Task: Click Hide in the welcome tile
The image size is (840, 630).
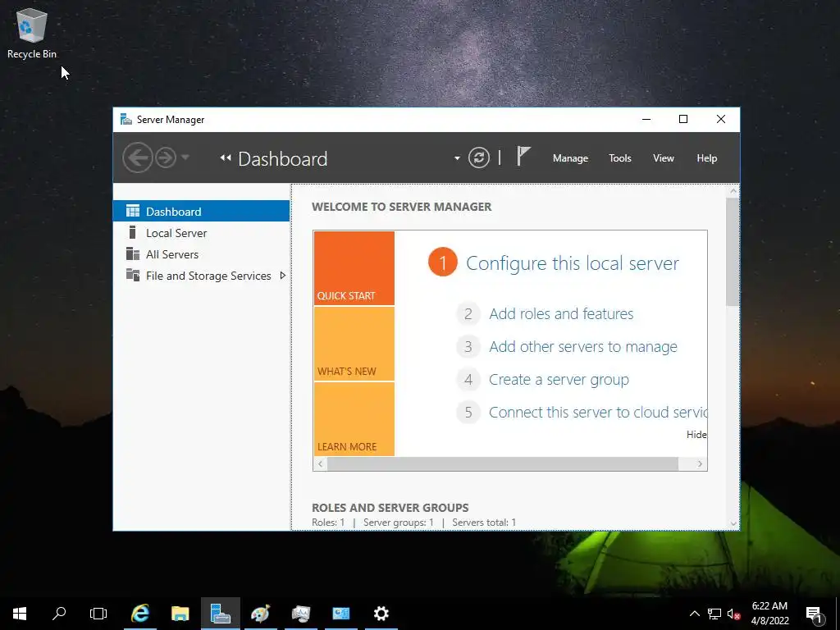Action: coord(696,435)
